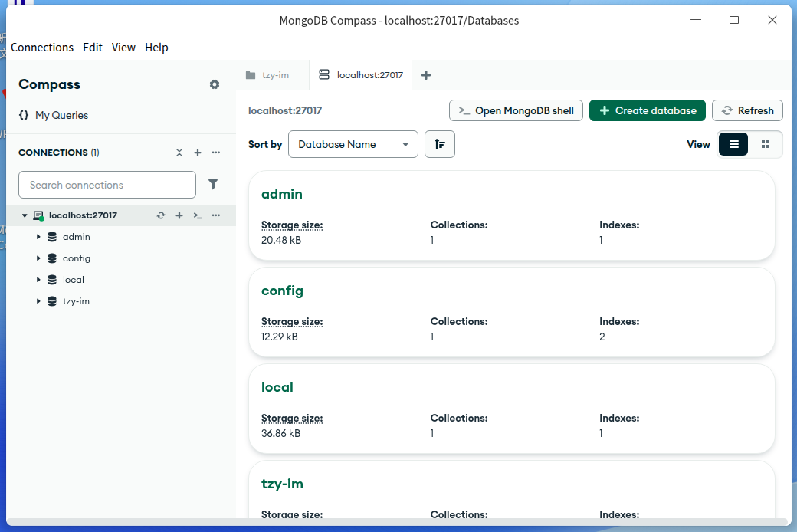The height and width of the screenshot is (532, 797).
Task: Switch to the tzy-im tab
Action: point(273,75)
